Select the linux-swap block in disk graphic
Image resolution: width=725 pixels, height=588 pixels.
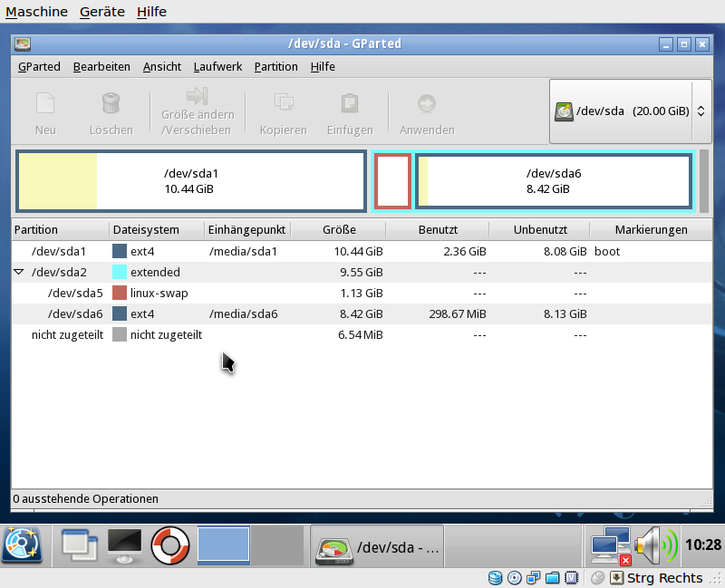coord(392,181)
